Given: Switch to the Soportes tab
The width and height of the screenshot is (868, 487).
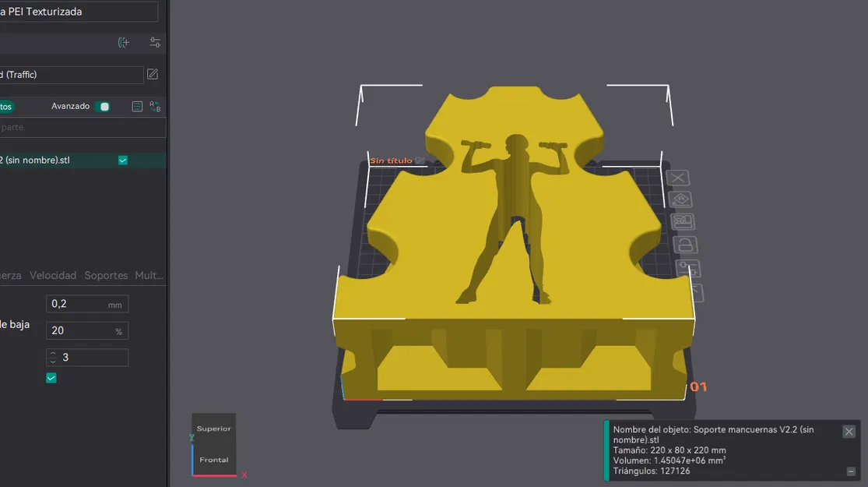Looking at the screenshot, I should click(106, 275).
